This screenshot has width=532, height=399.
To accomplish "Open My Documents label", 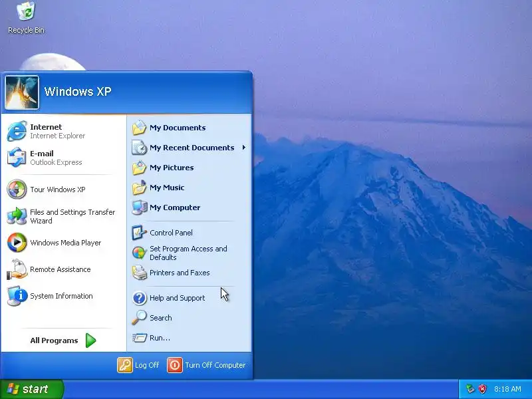I will [x=178, y=128].
